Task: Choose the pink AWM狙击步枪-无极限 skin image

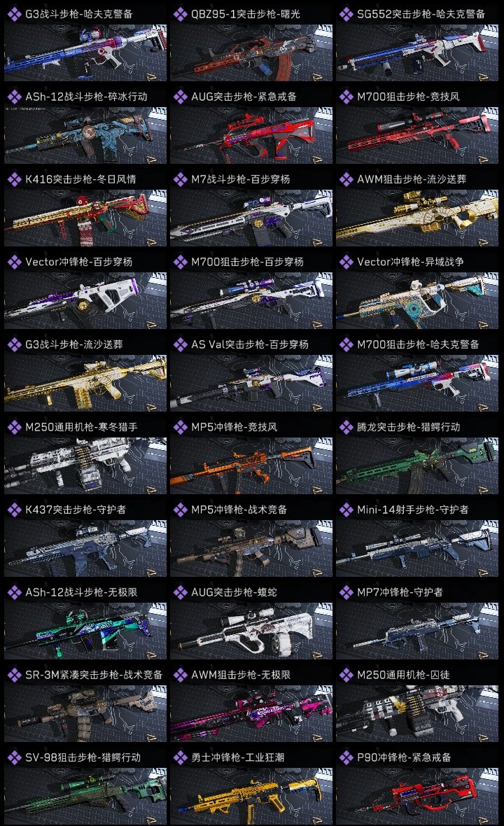Action: click(x=251, y=713)
